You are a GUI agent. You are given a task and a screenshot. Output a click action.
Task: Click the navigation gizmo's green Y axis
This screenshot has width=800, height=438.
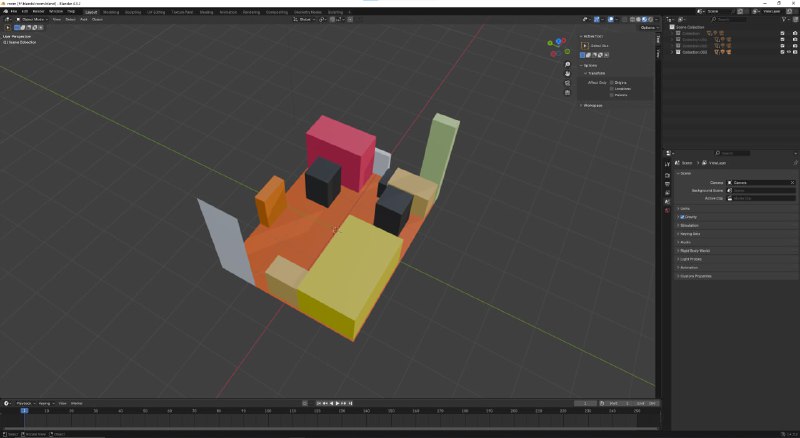tap(550, 43)
